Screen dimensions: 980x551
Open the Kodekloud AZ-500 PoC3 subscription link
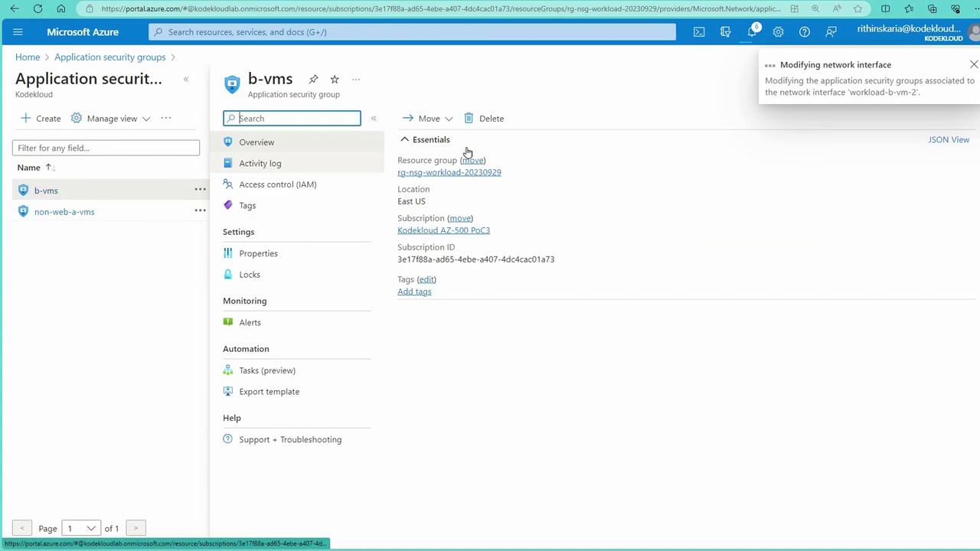coord(443,230)
